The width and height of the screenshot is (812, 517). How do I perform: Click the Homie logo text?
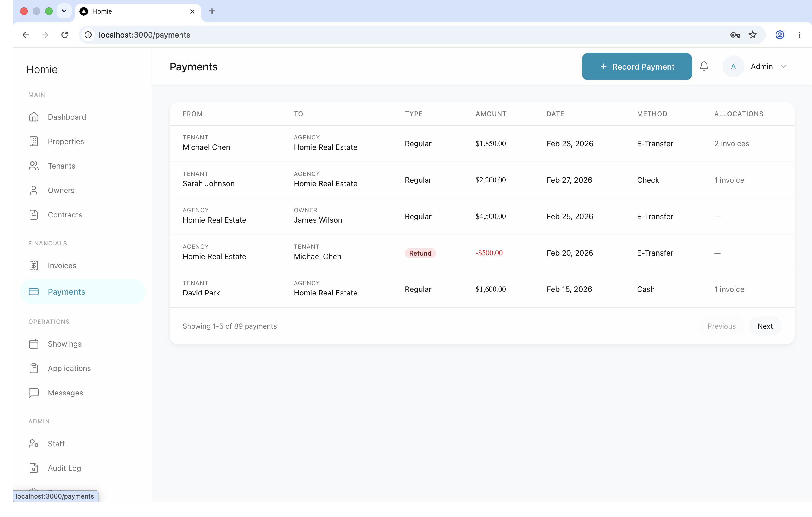pyautogui.click(x=42, y=70)
